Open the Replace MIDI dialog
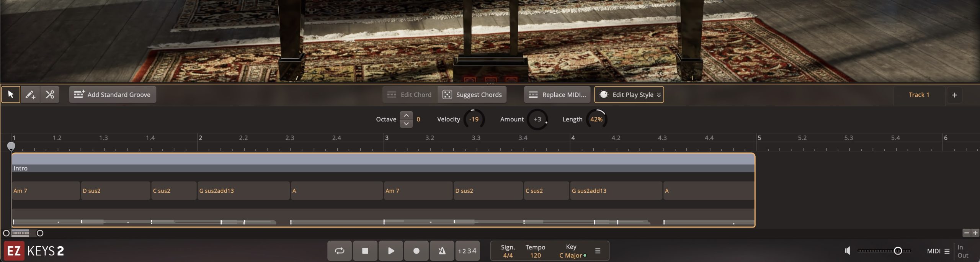 coord(557,95)
